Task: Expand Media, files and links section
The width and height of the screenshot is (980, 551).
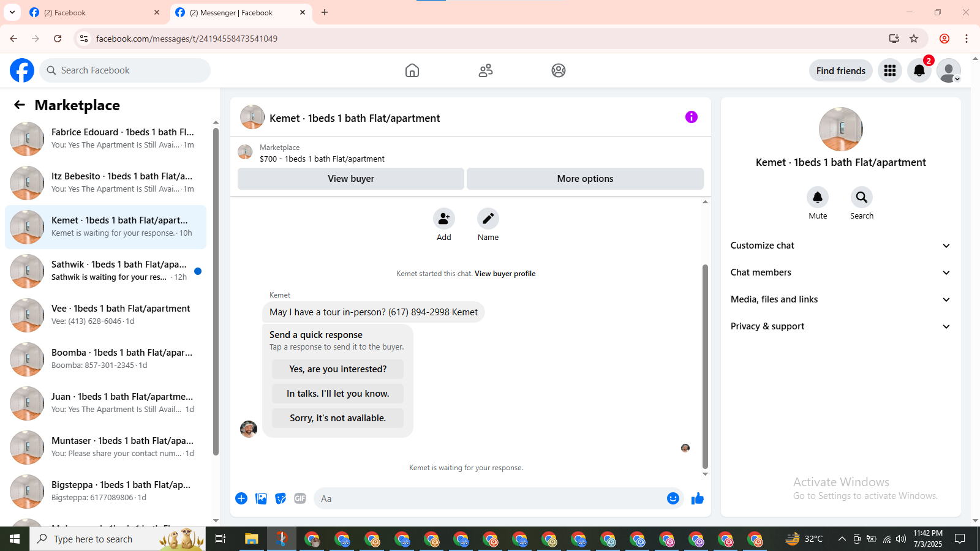Action: (x=841, y=299)
